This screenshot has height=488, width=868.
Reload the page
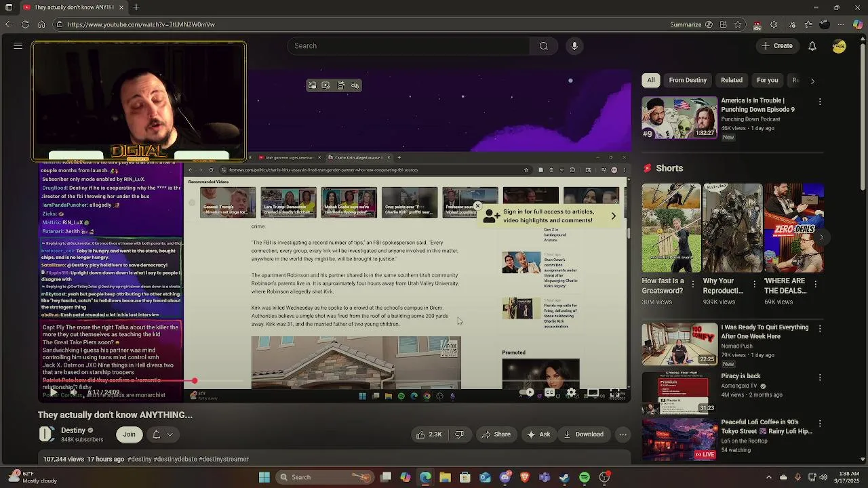point(25,24)
